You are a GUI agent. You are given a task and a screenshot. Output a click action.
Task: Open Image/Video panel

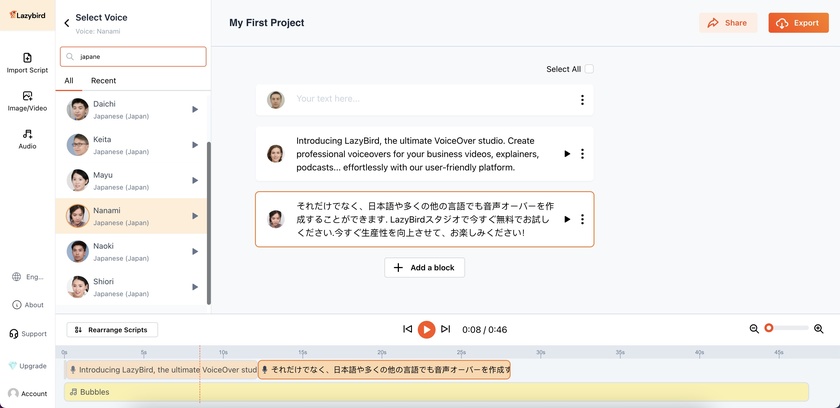27,101
